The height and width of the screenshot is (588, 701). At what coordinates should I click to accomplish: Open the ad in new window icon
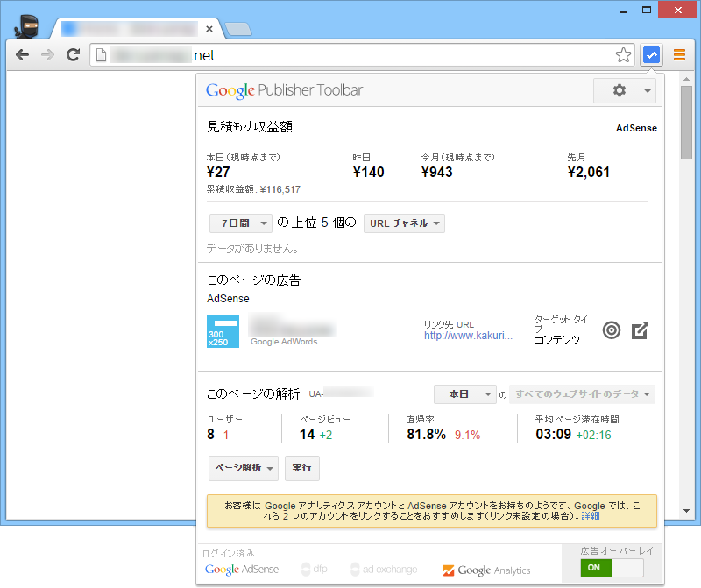(x=640, y=330)
